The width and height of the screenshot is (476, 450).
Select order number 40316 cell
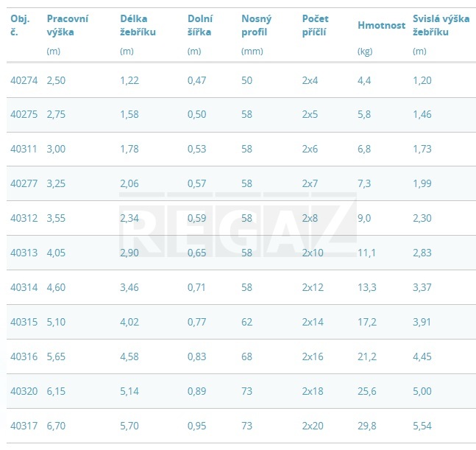24,356
